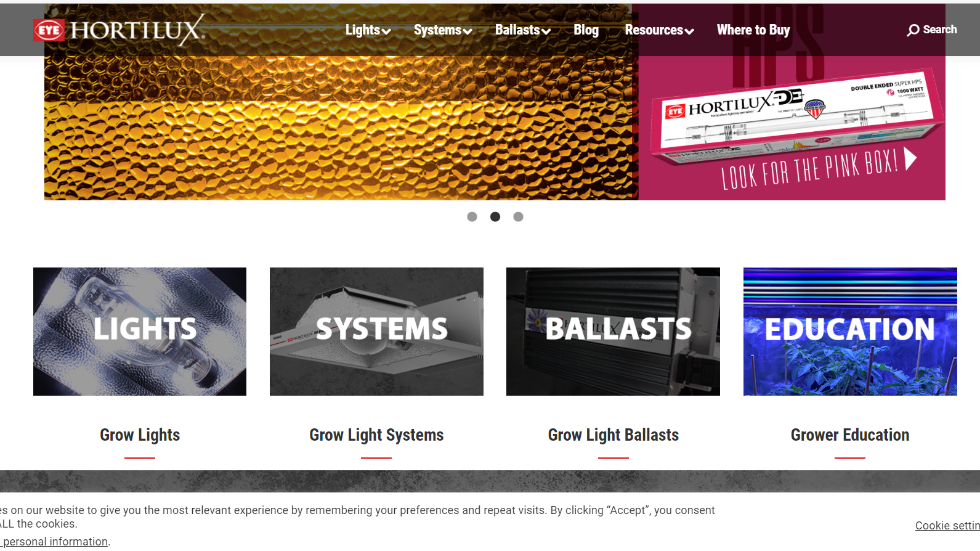This screenshot has width=980, height=551.
Task: Open the Lights menu item
Action: click(x=363, y=30)
